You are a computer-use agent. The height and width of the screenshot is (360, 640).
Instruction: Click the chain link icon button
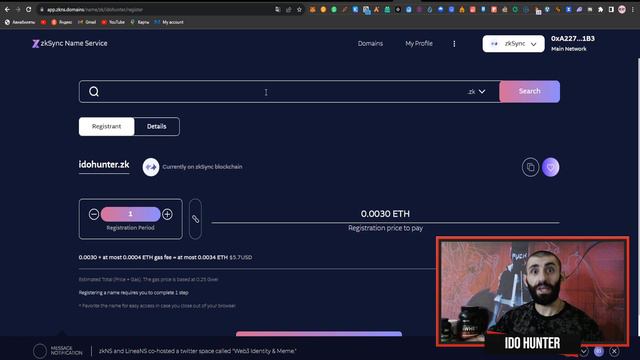[x=196, y=219]
